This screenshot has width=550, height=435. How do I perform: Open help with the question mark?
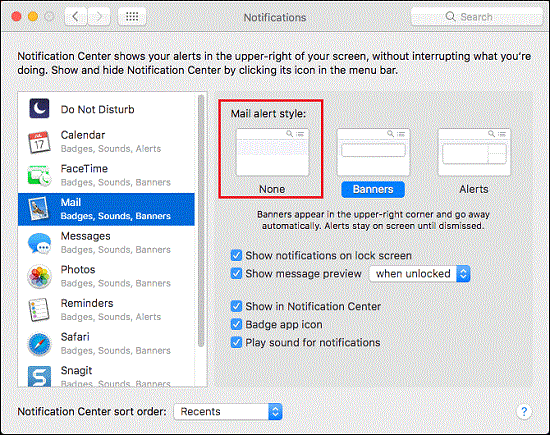[524, 412]
